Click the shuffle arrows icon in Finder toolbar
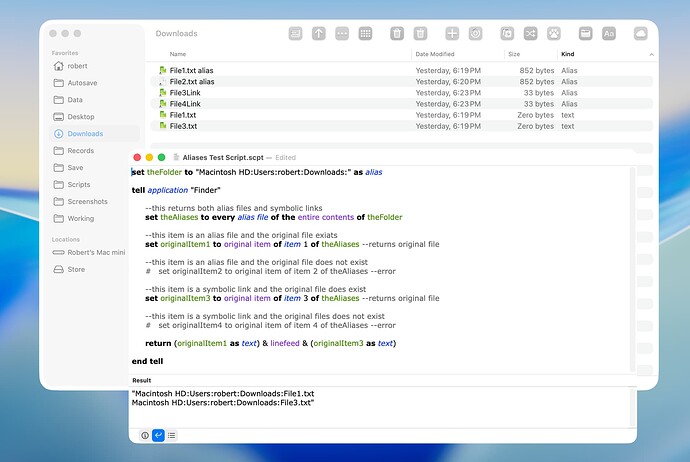 (x=530, y=33)
